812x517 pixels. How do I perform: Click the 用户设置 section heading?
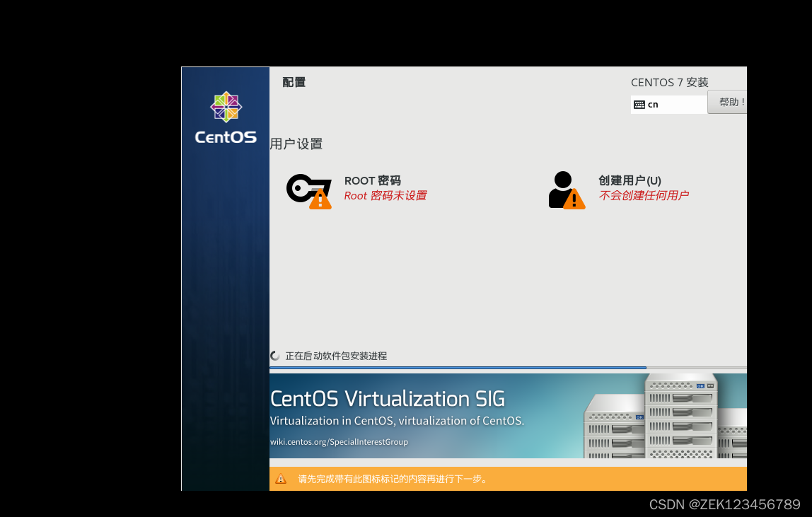pos(296,144)
